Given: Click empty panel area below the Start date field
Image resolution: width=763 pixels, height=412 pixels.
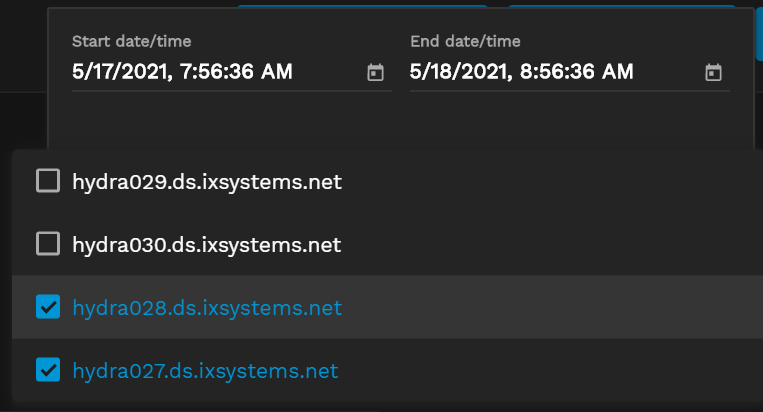Looking at the screenshot, I should (230, 120).
